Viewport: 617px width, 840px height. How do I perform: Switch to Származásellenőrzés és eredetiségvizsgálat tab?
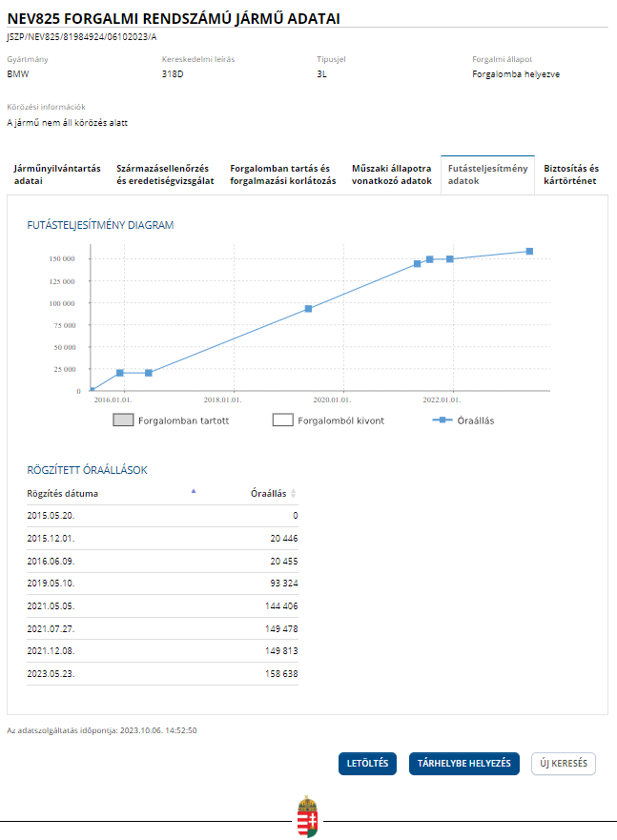tap(165, 174)
